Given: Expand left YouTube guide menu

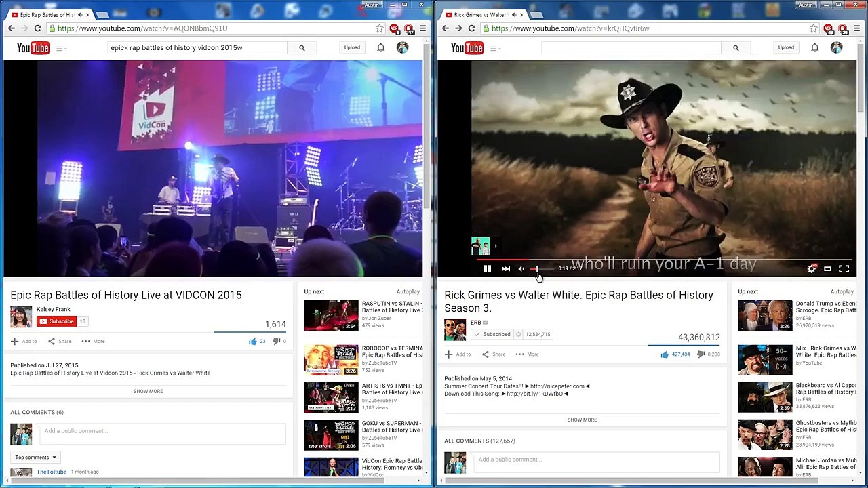Looking at the screenshot, I should (x=60, y=48).
